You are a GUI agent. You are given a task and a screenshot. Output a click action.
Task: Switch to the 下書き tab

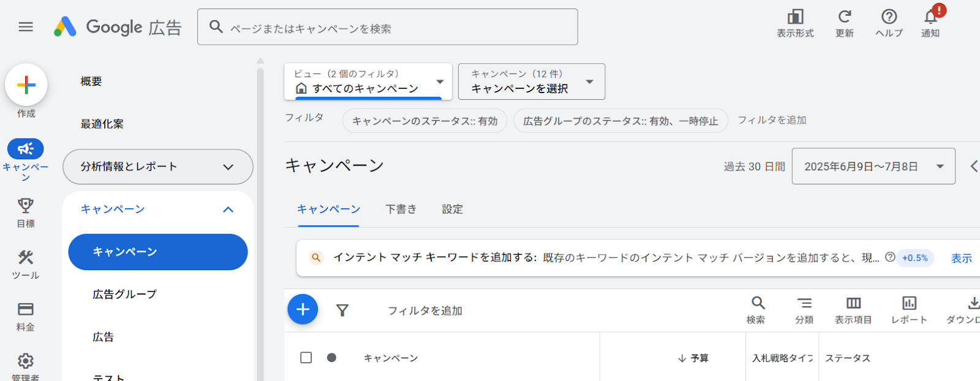[401, 209]
